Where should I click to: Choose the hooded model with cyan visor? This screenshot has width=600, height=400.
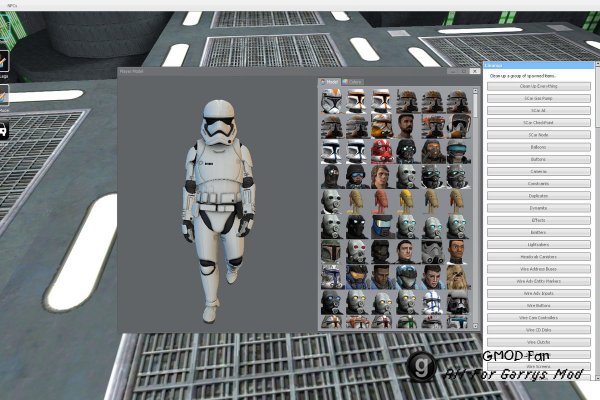[457, 152]
